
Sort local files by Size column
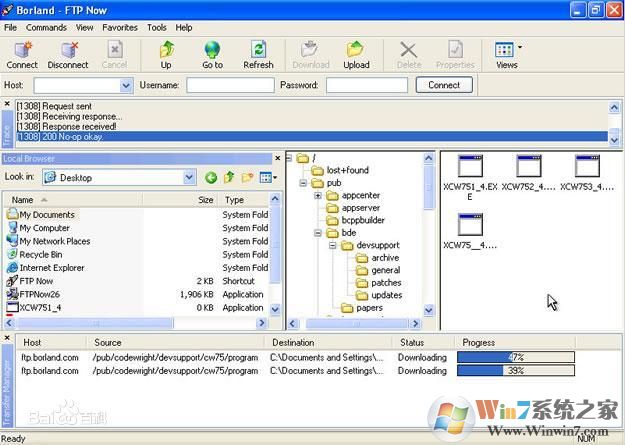[205, 200]
